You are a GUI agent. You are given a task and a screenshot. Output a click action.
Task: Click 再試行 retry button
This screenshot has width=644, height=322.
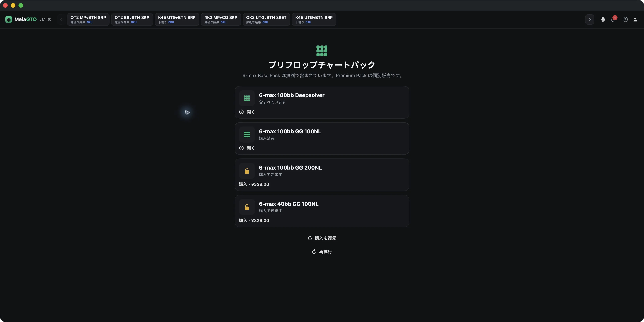tap(322, 252)
